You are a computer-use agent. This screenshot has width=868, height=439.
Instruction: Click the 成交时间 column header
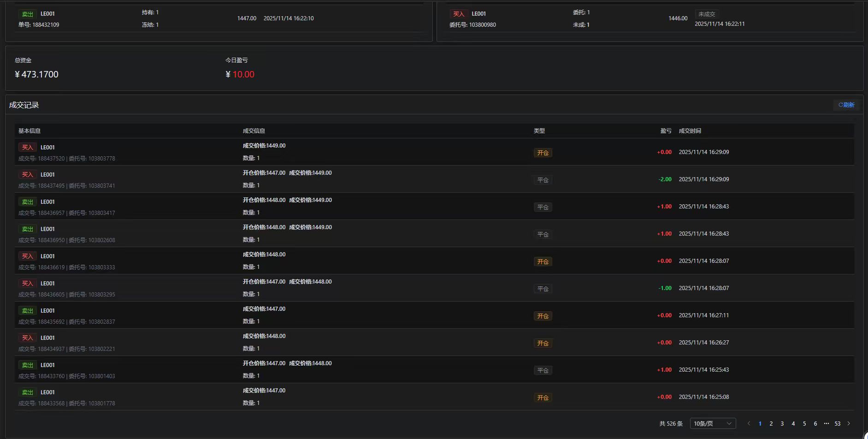690,131
